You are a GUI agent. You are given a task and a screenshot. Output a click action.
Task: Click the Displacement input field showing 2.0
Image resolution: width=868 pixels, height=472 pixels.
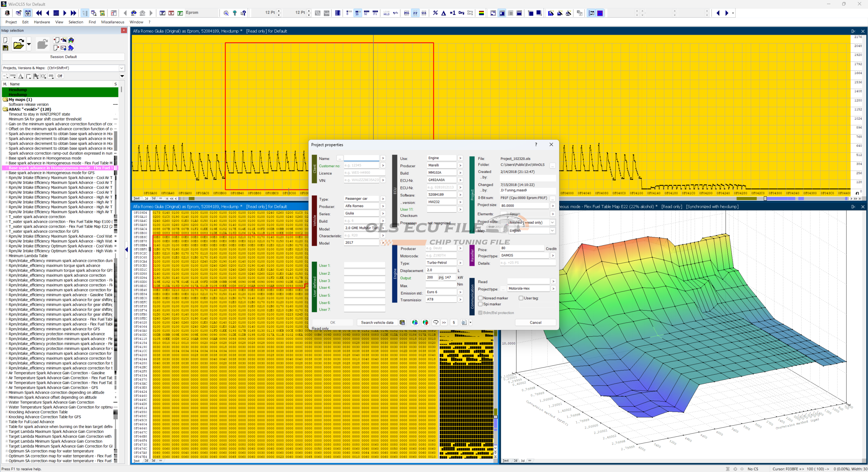(x=441, y=270)
